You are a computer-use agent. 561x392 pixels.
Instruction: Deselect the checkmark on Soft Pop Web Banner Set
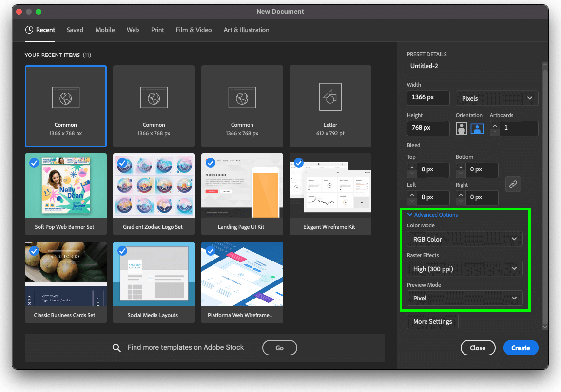pos(34,163)
